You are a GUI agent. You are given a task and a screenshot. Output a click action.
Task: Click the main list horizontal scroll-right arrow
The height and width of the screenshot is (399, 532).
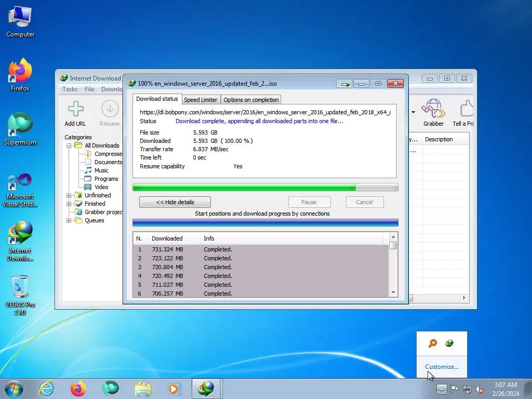point(464,298)
